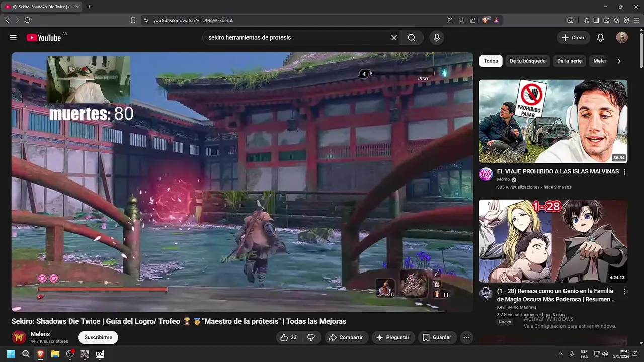644x362 pixels.
Task: Like the video (23 likes)
Action: (x=288, y=337)
